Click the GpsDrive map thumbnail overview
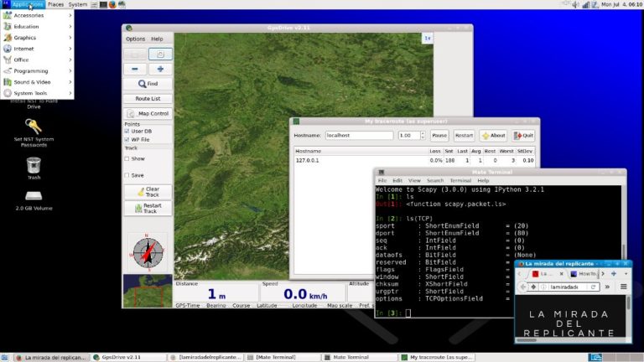The width and height of the screenshot is (644, 362). pos(148,291)
